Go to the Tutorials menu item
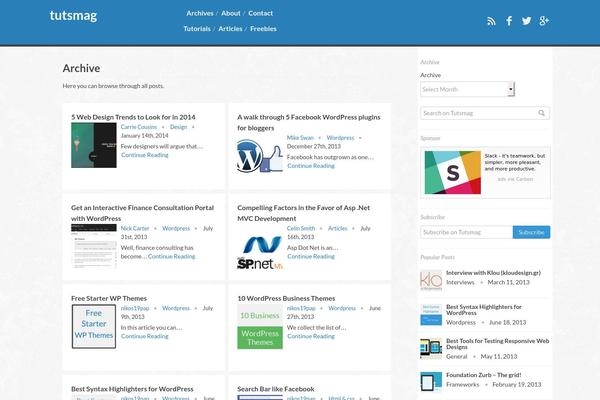 [197, 29]
